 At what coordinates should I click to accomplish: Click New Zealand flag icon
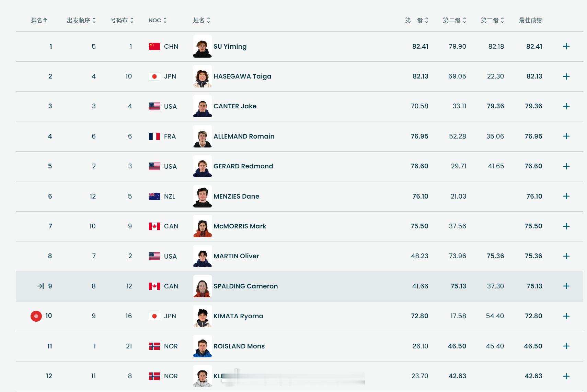point(154,196)
